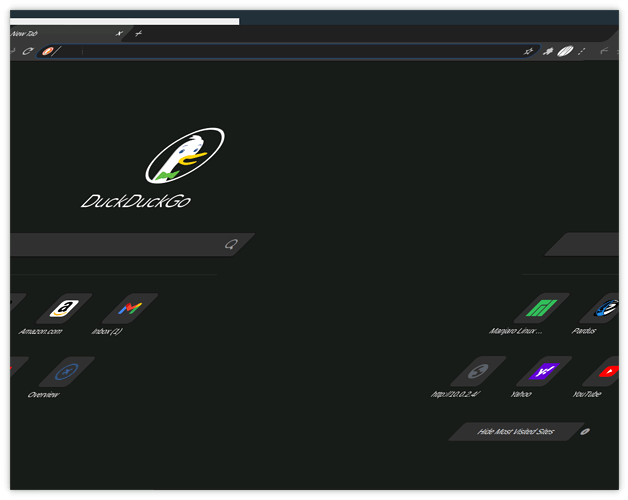This screenshot has width=628, height=500.
Task: Bookmark this page with the star icon
Action: coord(528,51)
